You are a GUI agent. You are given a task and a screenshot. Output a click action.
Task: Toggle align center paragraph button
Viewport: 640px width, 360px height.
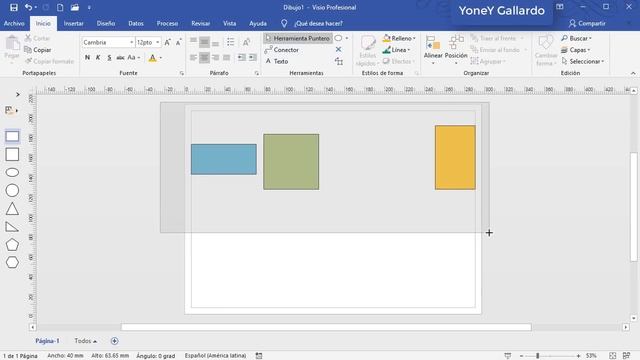[204, 58]
